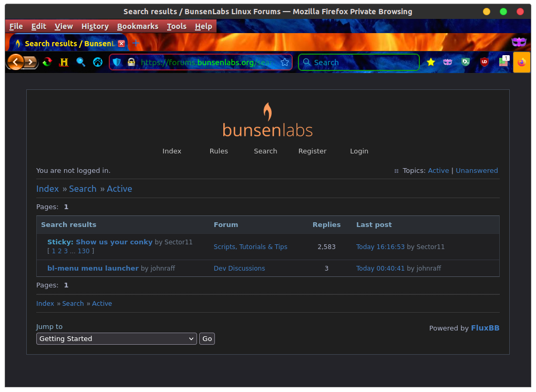View Unanswered topics link
The image size is (536, 392).
pyautogui.click(x=477, y=171)
